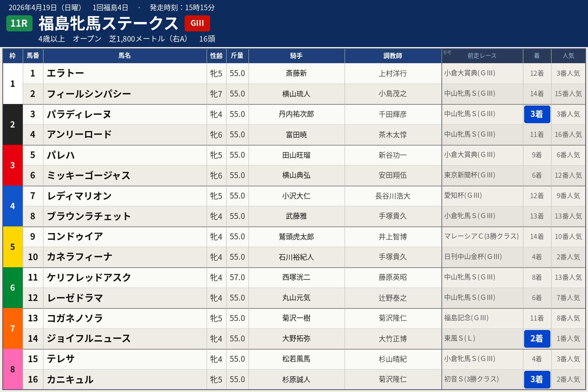Select horse name エラトー

[65, 73]
